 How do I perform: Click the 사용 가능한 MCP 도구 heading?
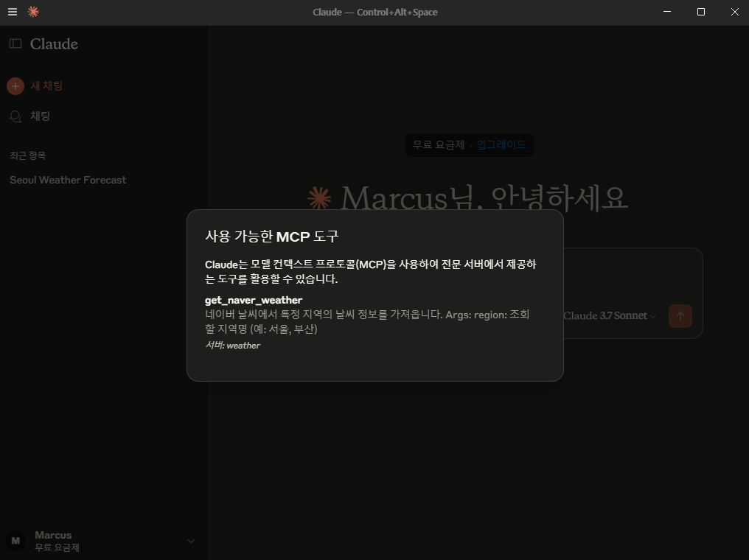click(x=272, y=237)
